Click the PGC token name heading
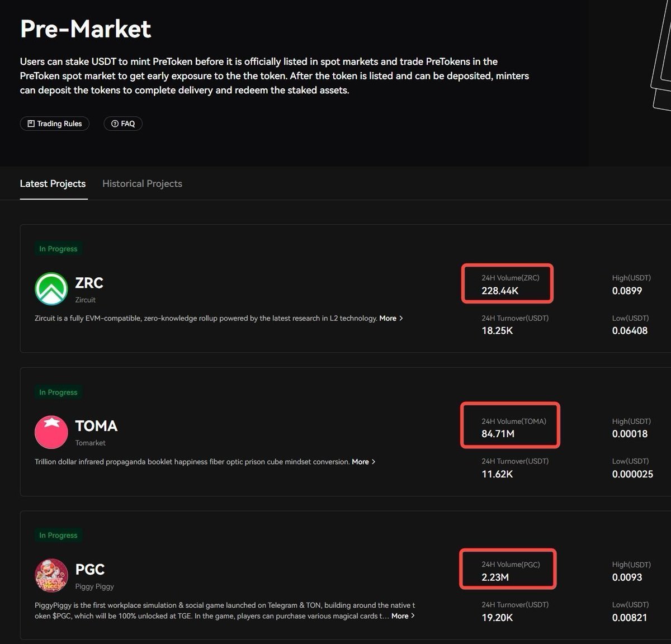Viewport: 671px width, 644px height. click(x=90, y=569)
